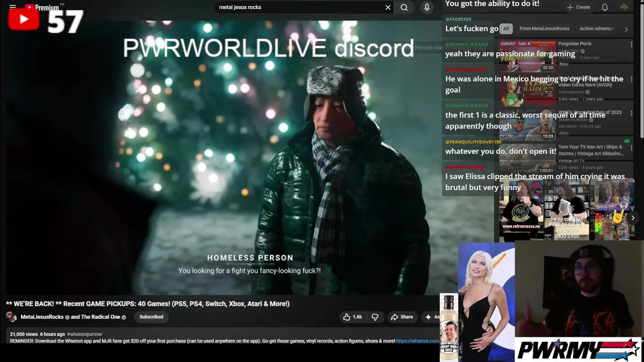
Task: Toggle the Subscribed button
Action: 151,317
